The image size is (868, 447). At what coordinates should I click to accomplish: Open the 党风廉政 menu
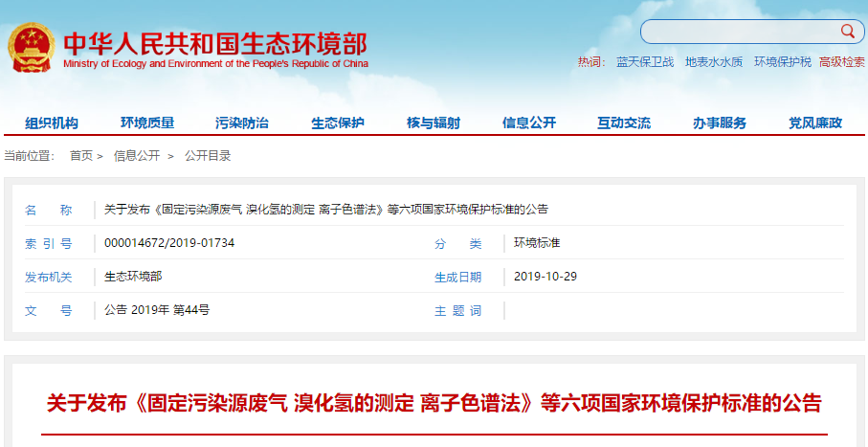coord(815,123)
